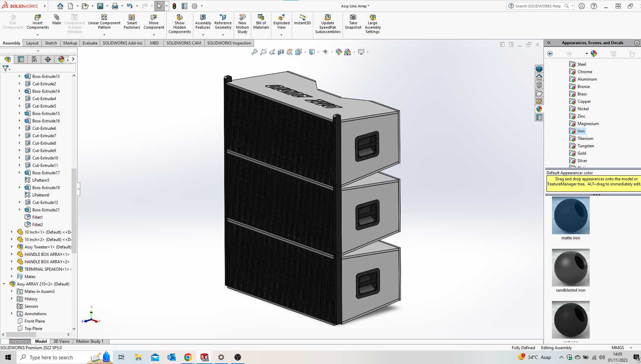Activate Instant3D
This screenshot has height=364, width=641.
302,20
